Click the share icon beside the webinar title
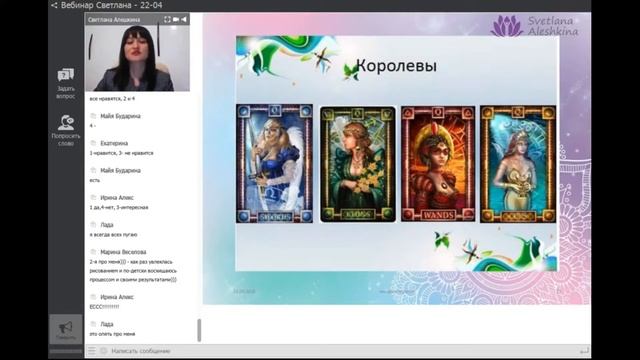The height and width of the screenshot is (360, 640). [54, 5]
